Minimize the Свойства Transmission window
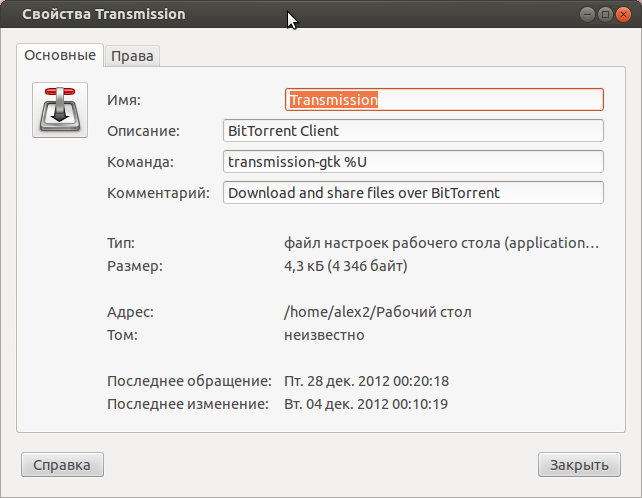642x498 pixels. pos(587,15)
